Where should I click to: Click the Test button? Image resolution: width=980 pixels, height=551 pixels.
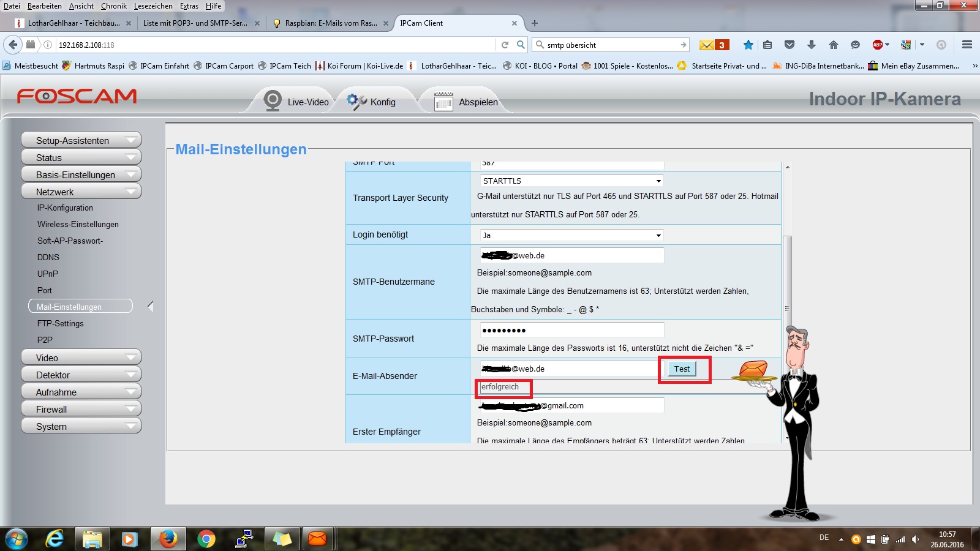(682, 369)
